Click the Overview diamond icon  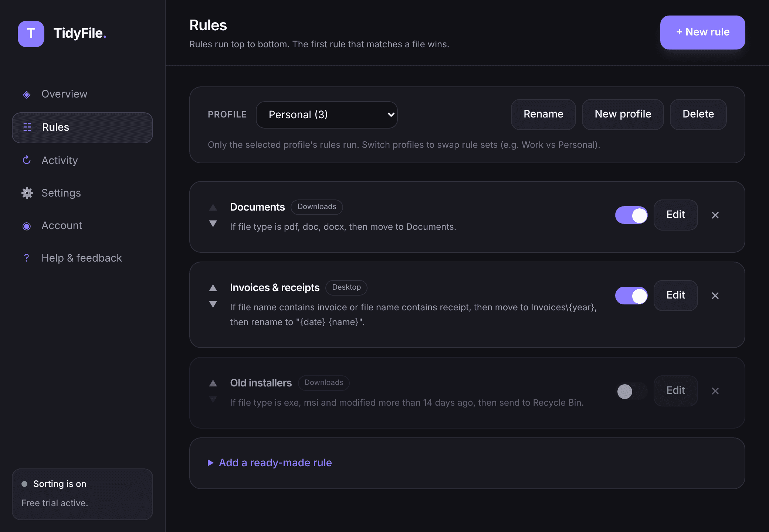[x=27, y=95]
